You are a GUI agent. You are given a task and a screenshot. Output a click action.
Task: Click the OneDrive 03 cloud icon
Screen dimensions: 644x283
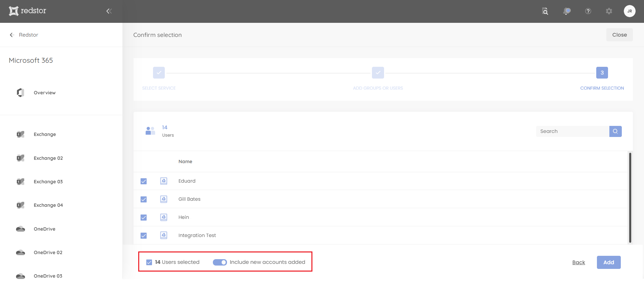click(21, 276)
